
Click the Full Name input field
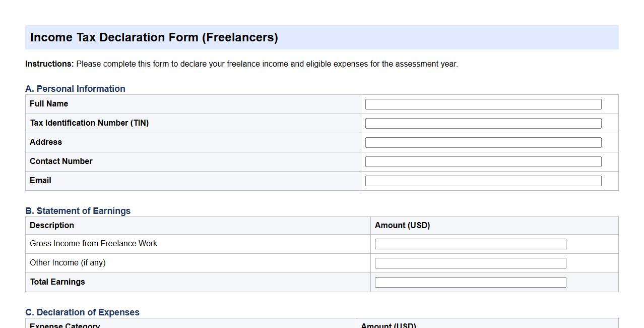tap(483, 104)
